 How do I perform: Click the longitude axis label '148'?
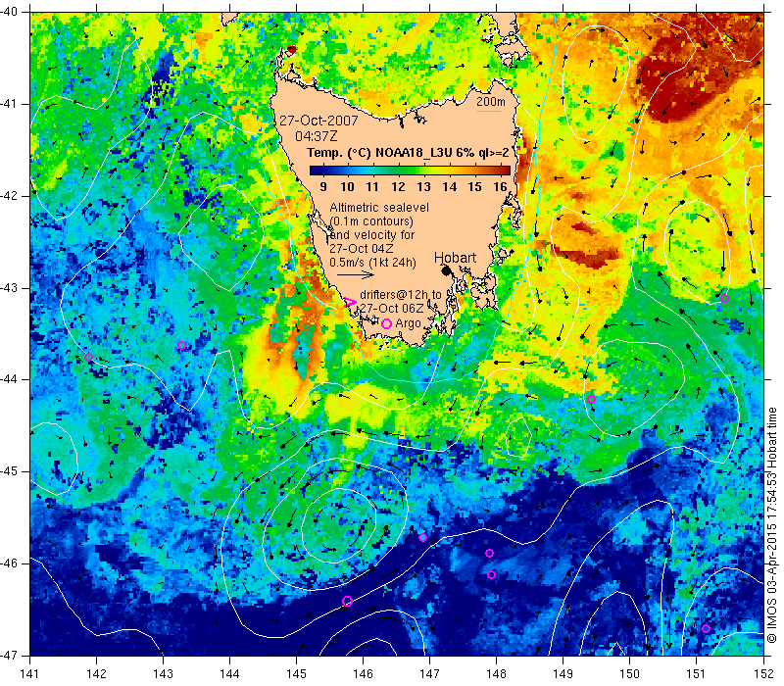[497, 673]
